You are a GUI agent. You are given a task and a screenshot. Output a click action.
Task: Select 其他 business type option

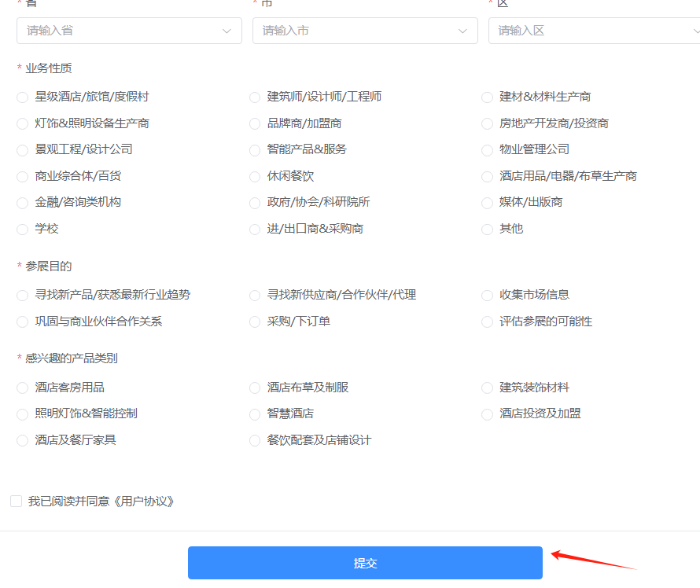point(488,230)
